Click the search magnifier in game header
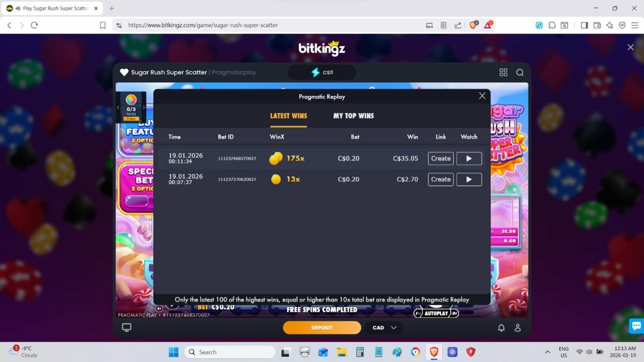 (x=519, y=72)
